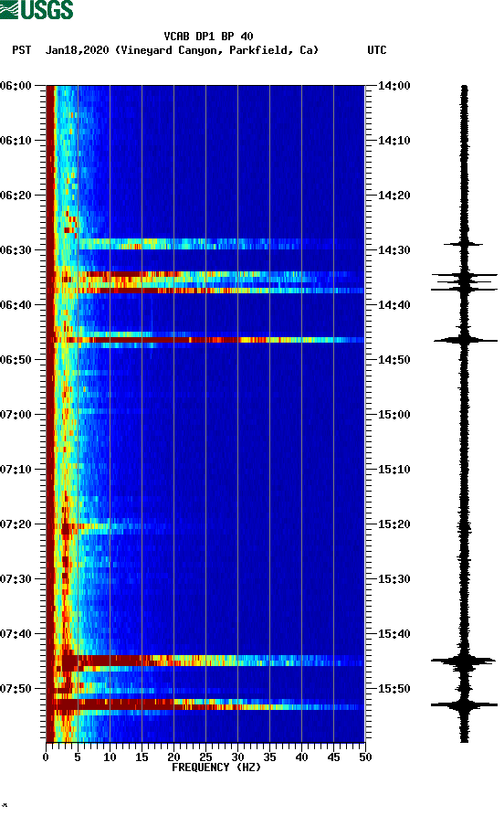The height and width of the screenshot is (815, 504).
Task: Click the 06:30 PST time label
Action: [16, 250]
